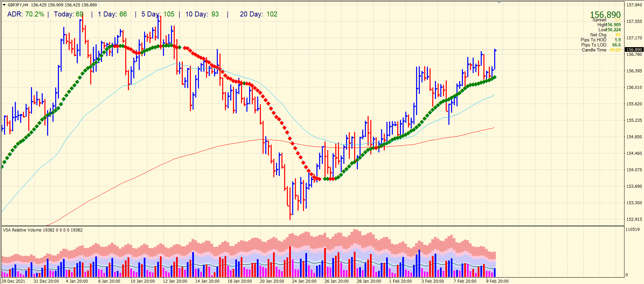Click the dropdown triangle beside GBPJPY,H4
Viewport: 644px width, 284px height.
point(4,5)
